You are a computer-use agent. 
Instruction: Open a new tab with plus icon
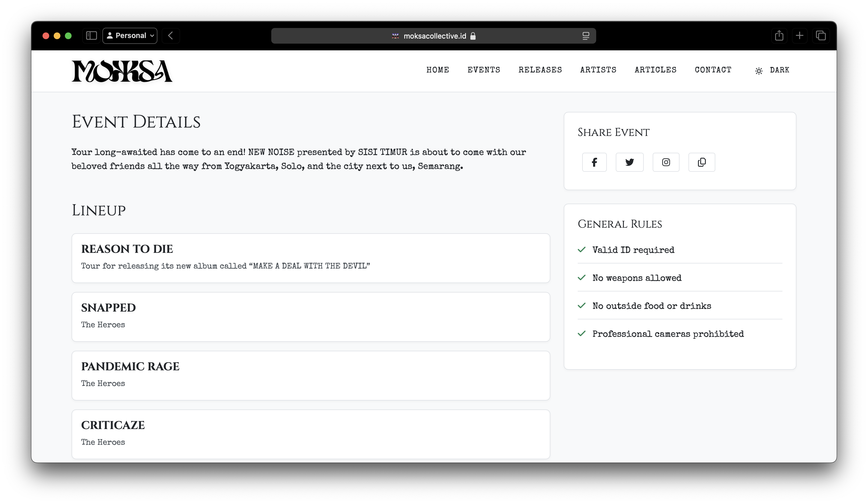click(x=800, y=36)
